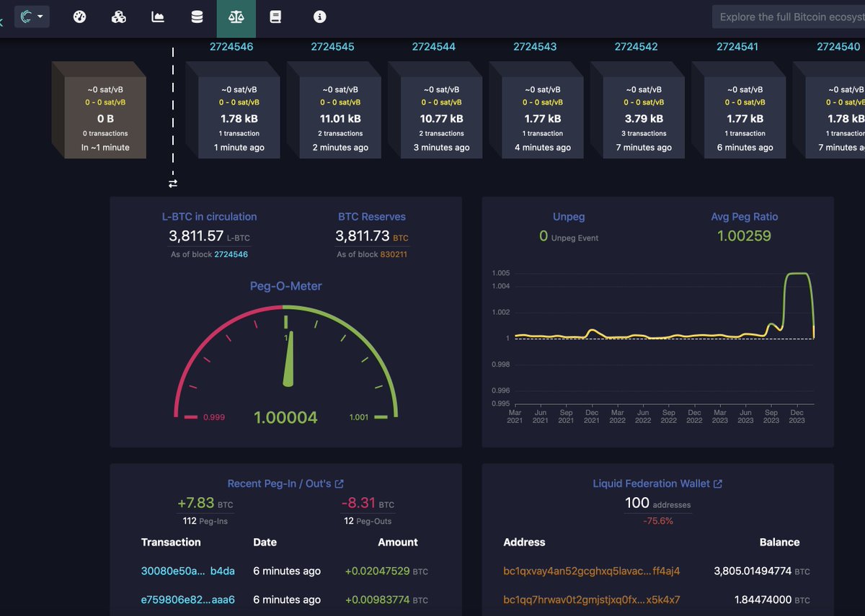Open transaction 30080e50a...b4da
Image resolution: width=865 pixels, height=616 pixels.
[x=188, y=571]
